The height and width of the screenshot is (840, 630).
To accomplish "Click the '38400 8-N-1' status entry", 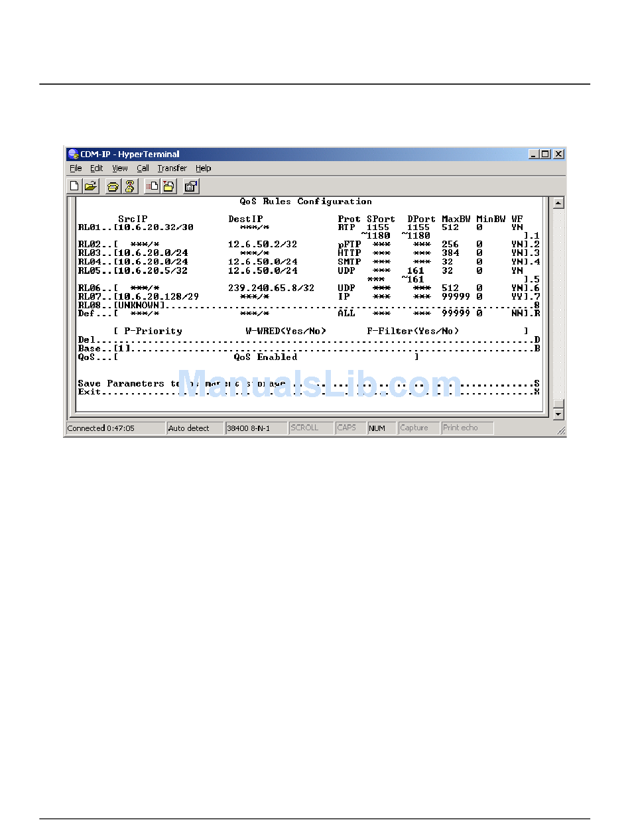I will click(256, 428).
